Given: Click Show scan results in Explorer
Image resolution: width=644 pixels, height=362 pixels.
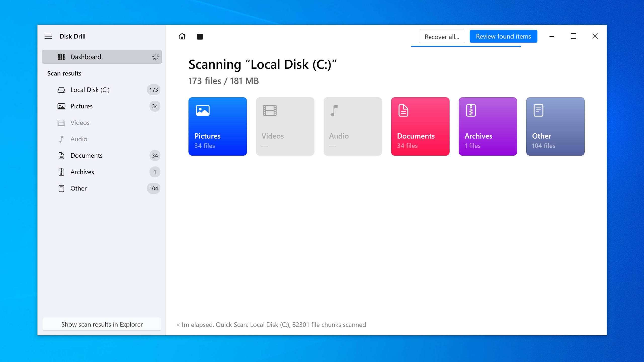Looking at the screenshot, I should pos(102,324).
